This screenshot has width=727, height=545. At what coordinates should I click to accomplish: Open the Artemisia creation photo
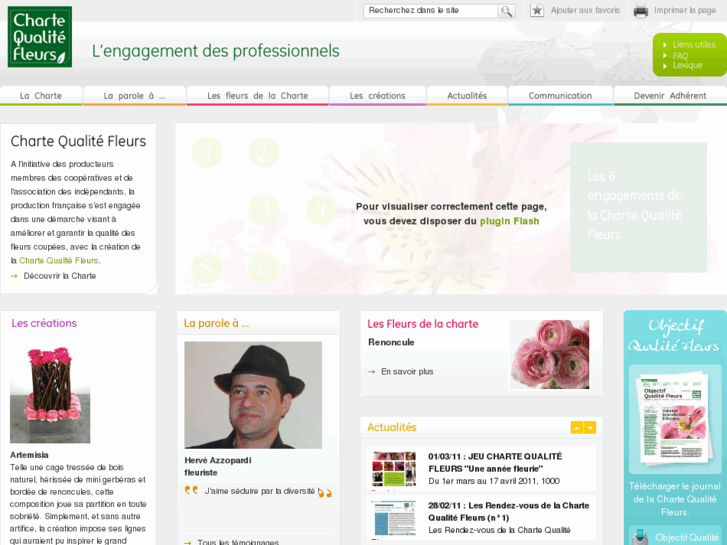(x=50, y=394)
